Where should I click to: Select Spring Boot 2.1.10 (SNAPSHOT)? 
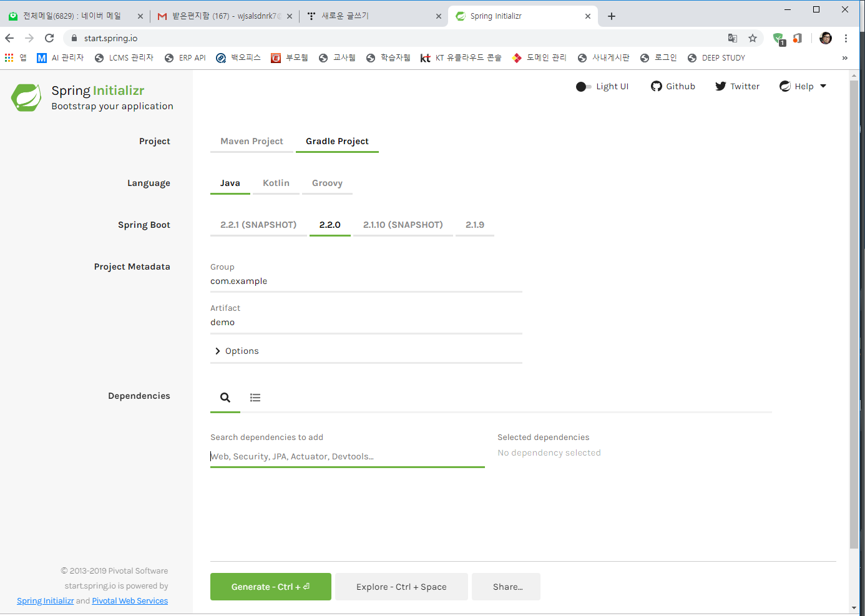click(403, 225)
